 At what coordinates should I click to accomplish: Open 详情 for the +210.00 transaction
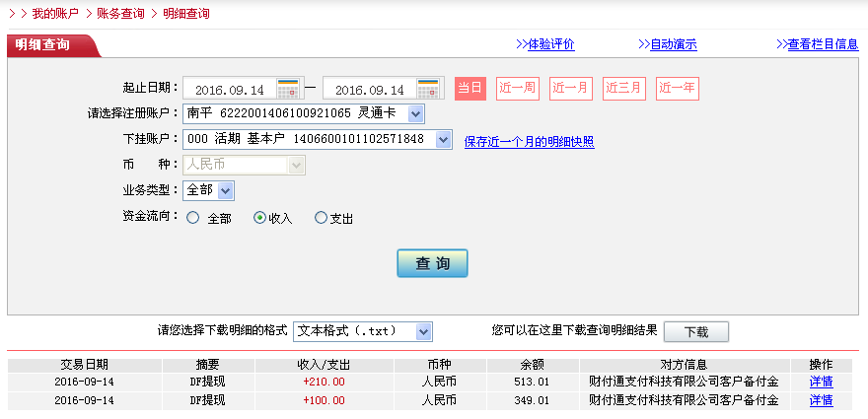coord(821,382)
